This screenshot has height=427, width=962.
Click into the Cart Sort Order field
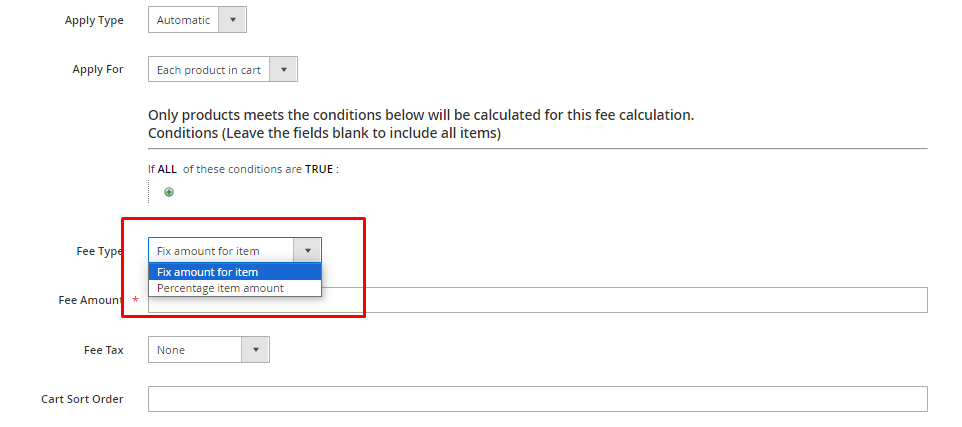[x=537, y=399]
